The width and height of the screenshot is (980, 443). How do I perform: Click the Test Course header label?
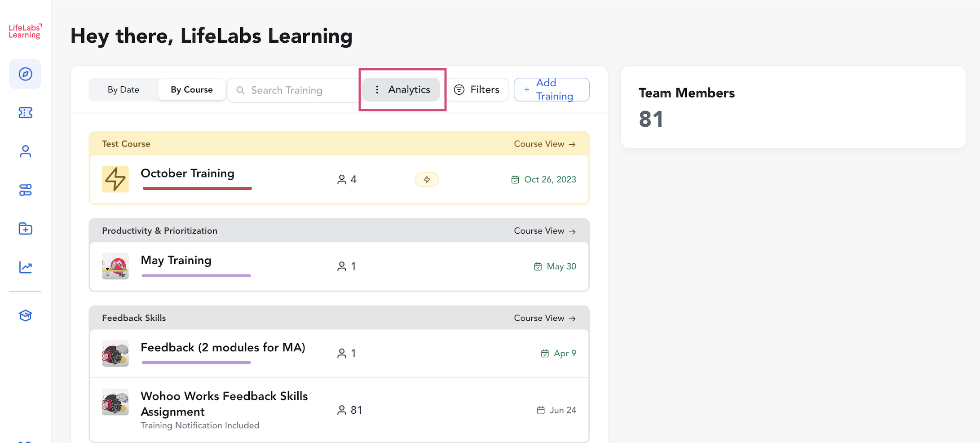[x=126, y=144]
